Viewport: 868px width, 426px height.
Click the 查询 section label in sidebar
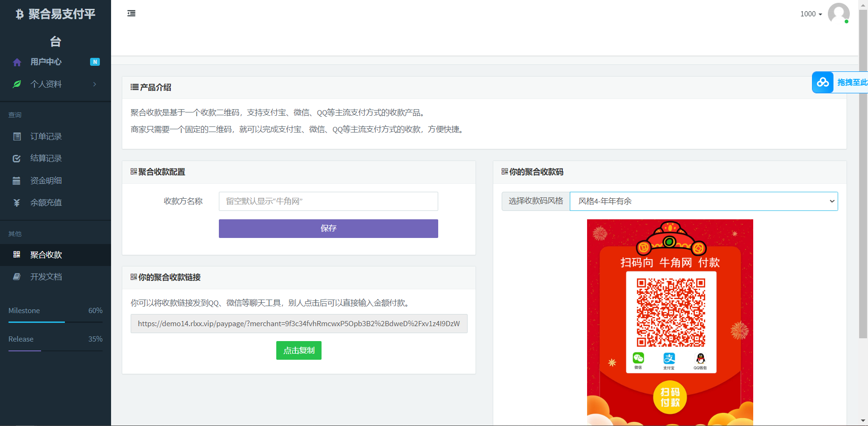[x=15, y=115]
